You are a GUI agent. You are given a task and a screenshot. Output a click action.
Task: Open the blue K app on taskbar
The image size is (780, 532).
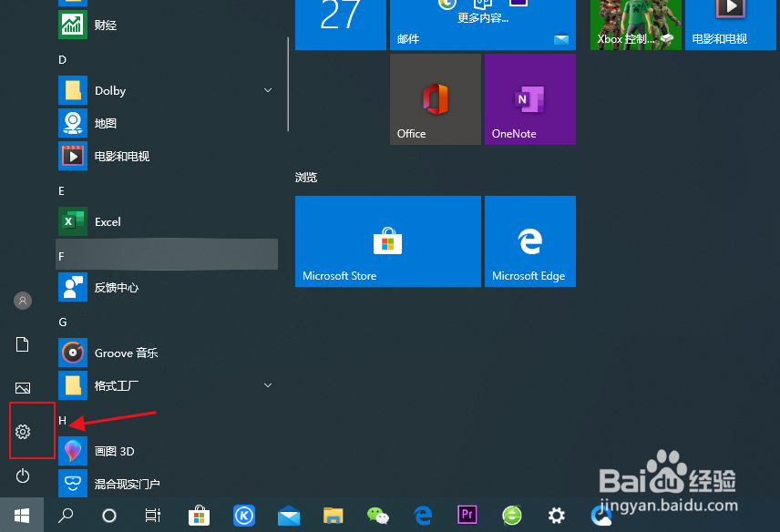point(244,515)
